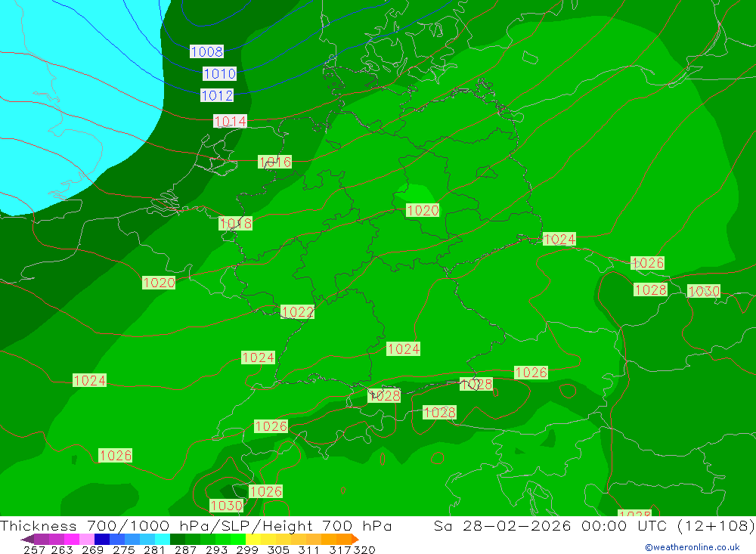
Task: Click the 1018 isobar label
Action: [236, 223]
